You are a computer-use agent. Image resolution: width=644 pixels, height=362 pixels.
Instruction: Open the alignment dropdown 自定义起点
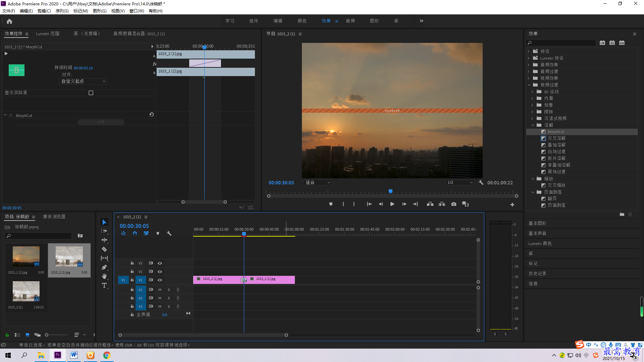83,81
